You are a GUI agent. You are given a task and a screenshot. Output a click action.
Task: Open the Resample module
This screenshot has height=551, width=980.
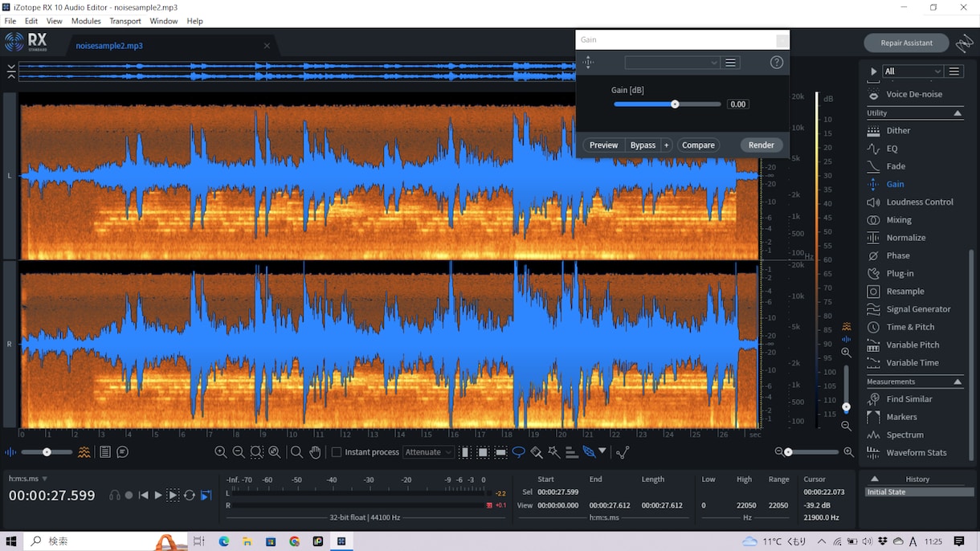(905, 291)
